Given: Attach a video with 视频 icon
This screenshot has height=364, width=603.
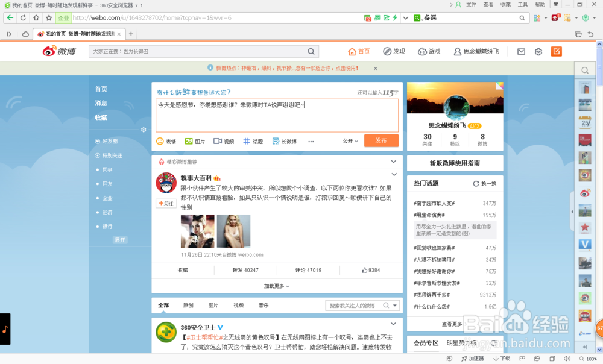Looking at the screenshot, I should pos(224,141).
